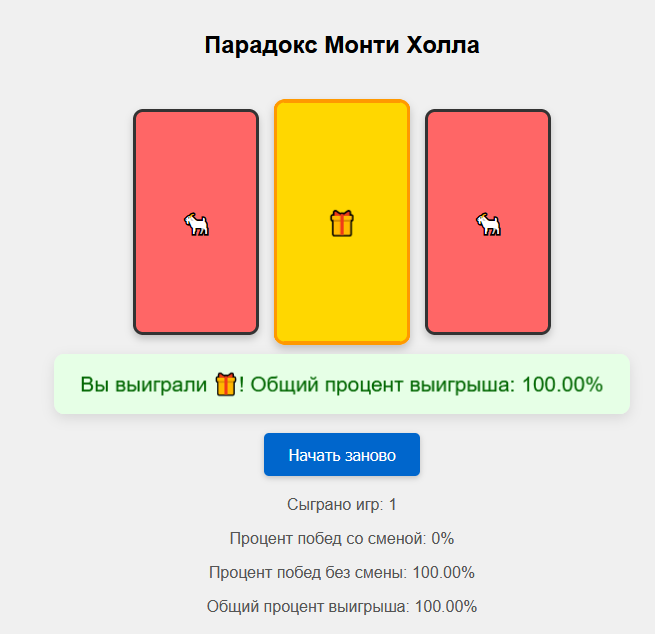Click the gift icon in the win message
Screen dimensions: 655x634
(x=226, y=385)
